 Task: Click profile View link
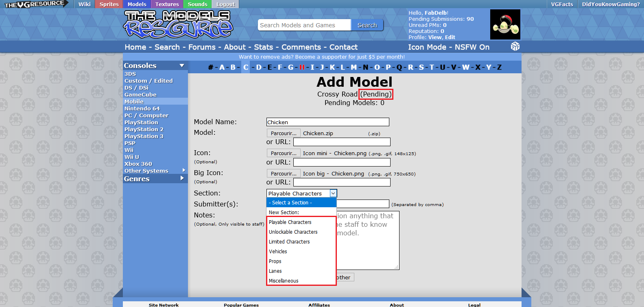coord(434,37)
